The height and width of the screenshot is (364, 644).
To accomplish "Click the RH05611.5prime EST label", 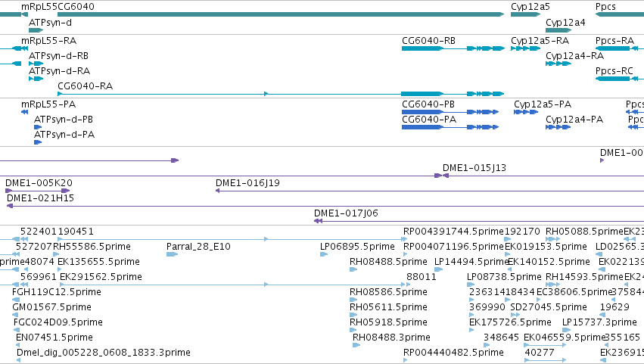I will click(x=388, y=308).
